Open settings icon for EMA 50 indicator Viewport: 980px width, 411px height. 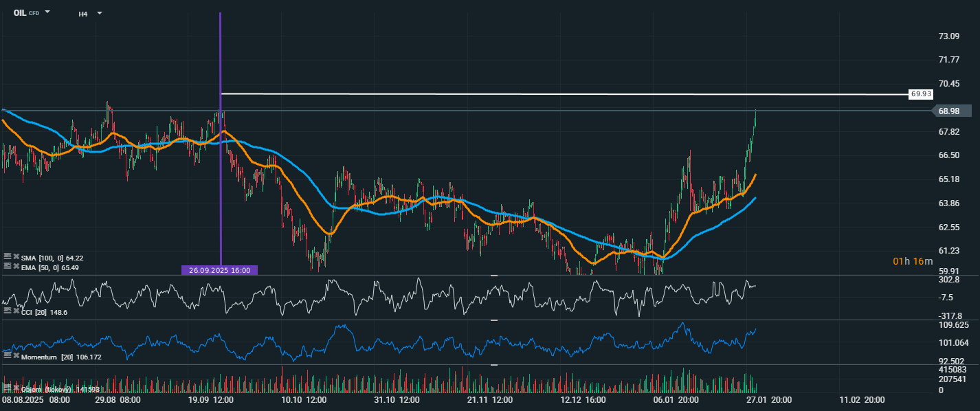(x=7, y=266)
